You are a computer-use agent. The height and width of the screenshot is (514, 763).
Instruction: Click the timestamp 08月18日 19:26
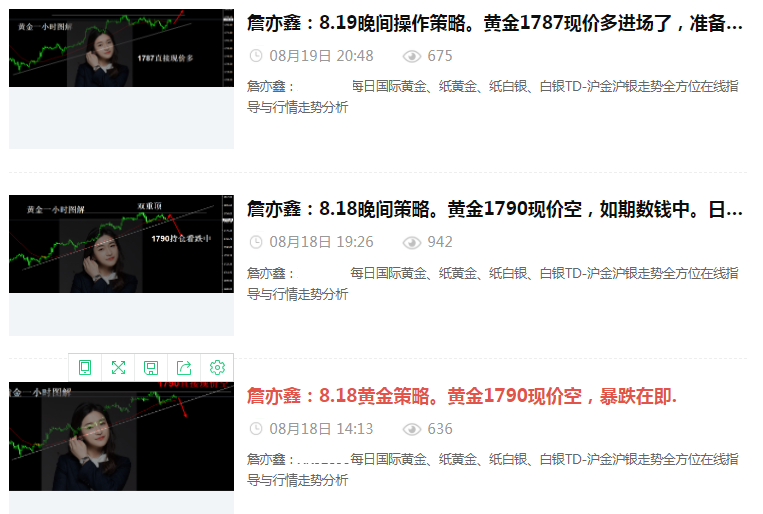click(321, 242)
